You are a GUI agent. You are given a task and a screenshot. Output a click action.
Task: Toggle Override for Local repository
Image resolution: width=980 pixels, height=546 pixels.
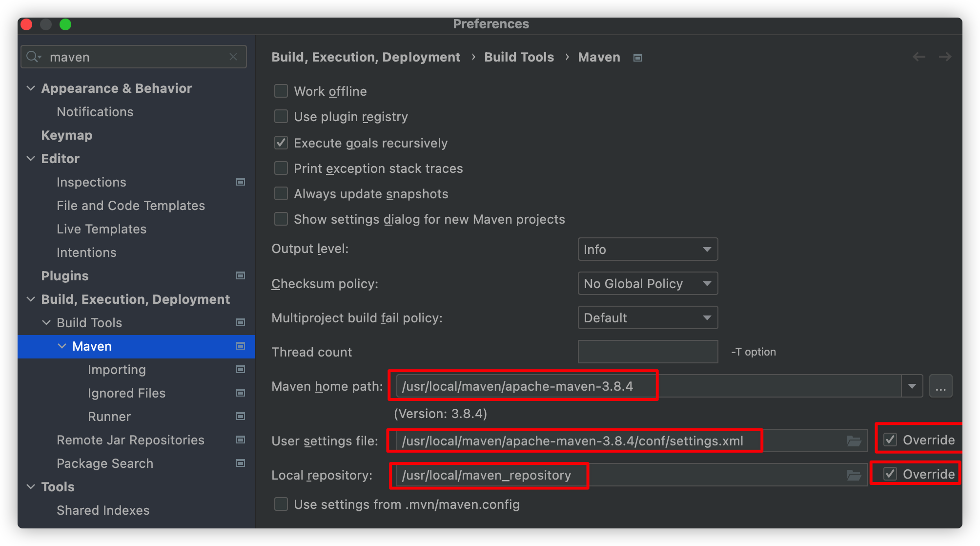pyautogui.click(x=890, y=474)
